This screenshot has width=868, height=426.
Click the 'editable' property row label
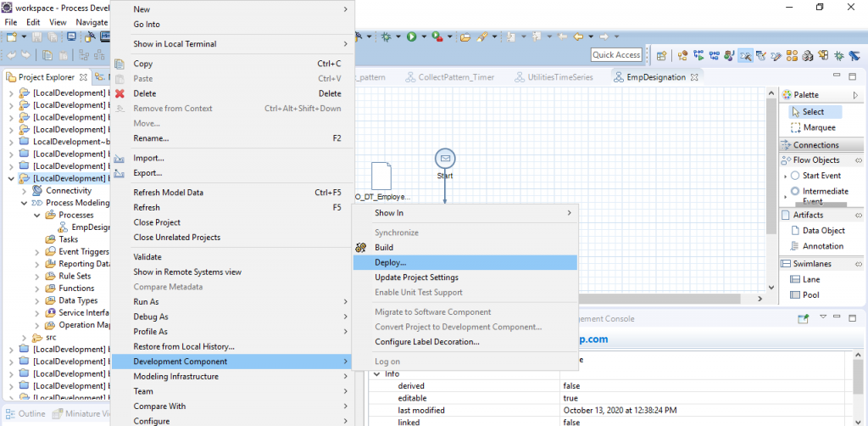pos(413,398)
